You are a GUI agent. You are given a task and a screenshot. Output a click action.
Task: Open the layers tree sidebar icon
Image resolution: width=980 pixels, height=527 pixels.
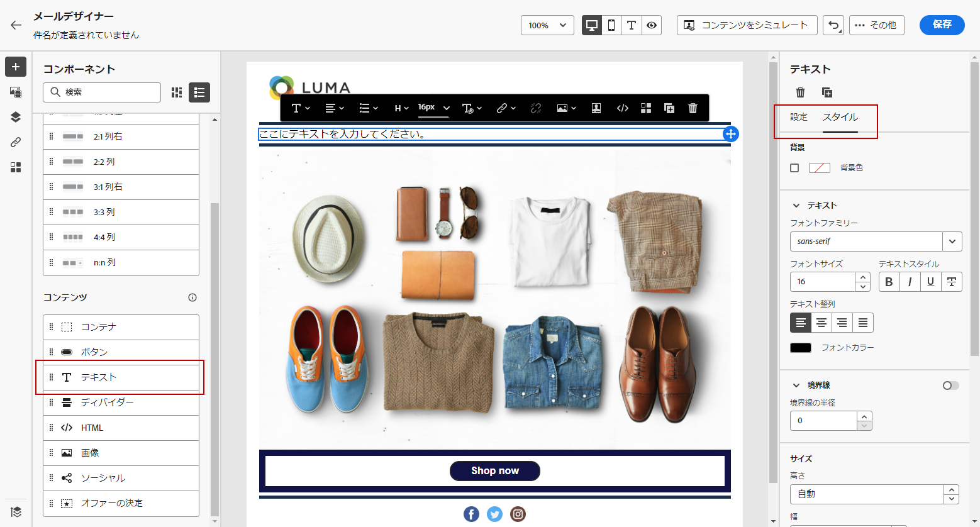tap(16, 117)
